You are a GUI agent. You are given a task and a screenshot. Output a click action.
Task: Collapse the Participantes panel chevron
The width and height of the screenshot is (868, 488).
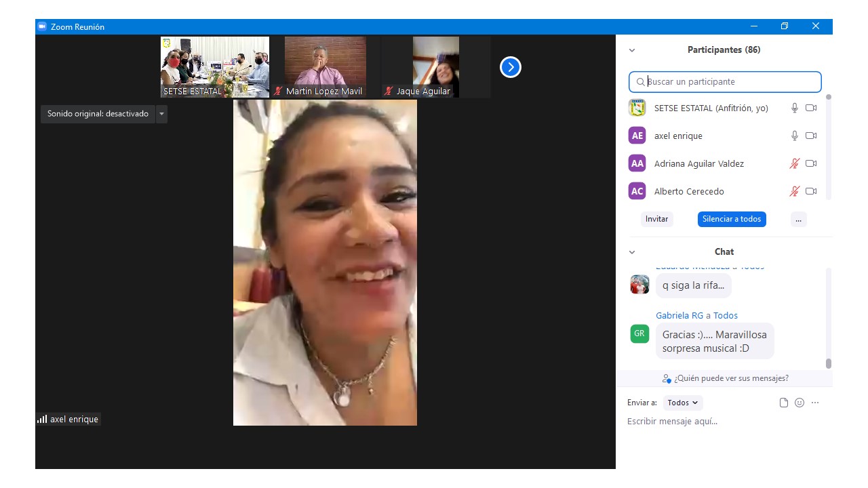coord(632,50)
